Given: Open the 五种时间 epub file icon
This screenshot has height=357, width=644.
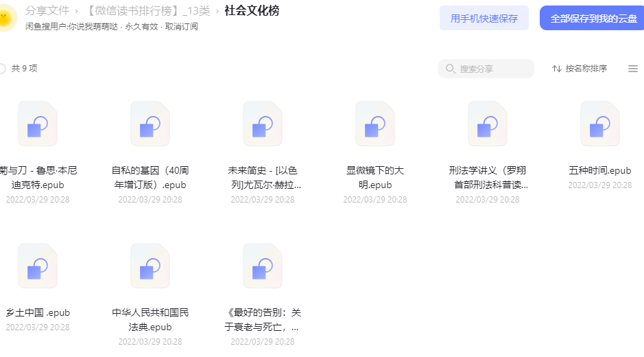Looking at the screenshot, I should [600, 124].
